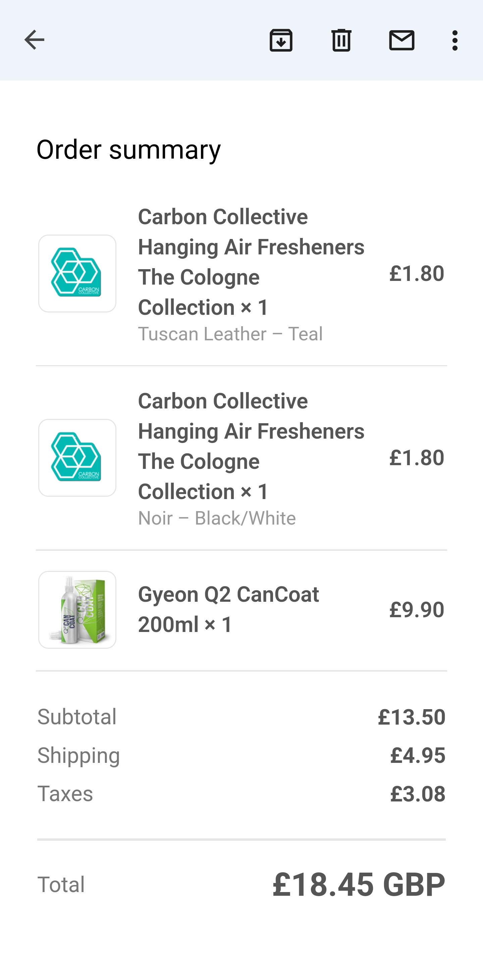The width and height of the screenshot is (483, 980).
Task: Tap the £3.08 taxes amount
Action: [418, 794]
